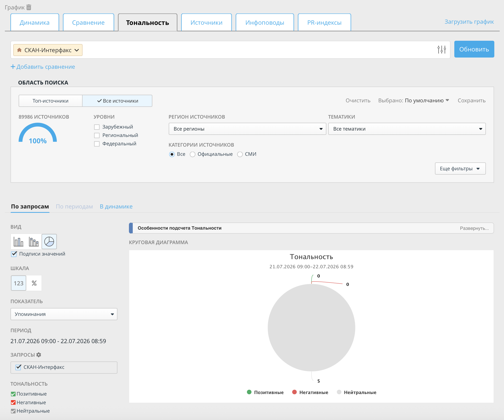Switch to В динамике sub-tab
The image size is (504, 420).
(x=116, y=206)
